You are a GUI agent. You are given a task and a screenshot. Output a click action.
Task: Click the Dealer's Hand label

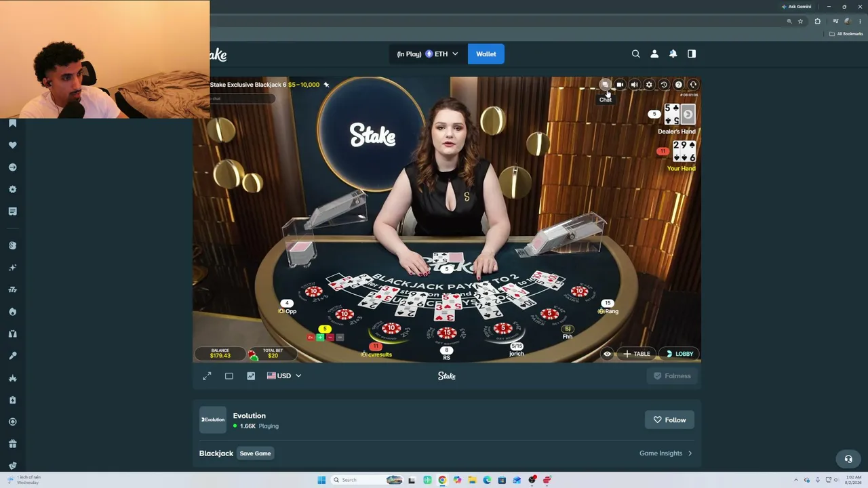(x=677, y=131)
